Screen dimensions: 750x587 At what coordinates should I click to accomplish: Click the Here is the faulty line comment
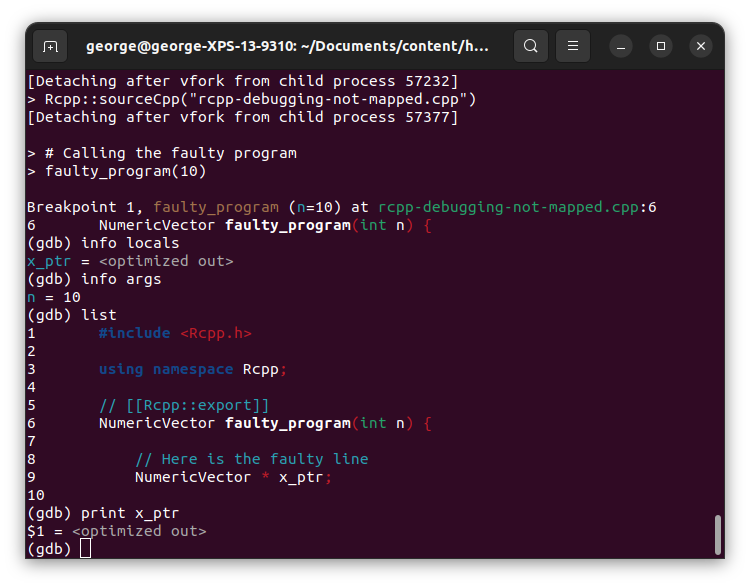(x=251, y=459)
